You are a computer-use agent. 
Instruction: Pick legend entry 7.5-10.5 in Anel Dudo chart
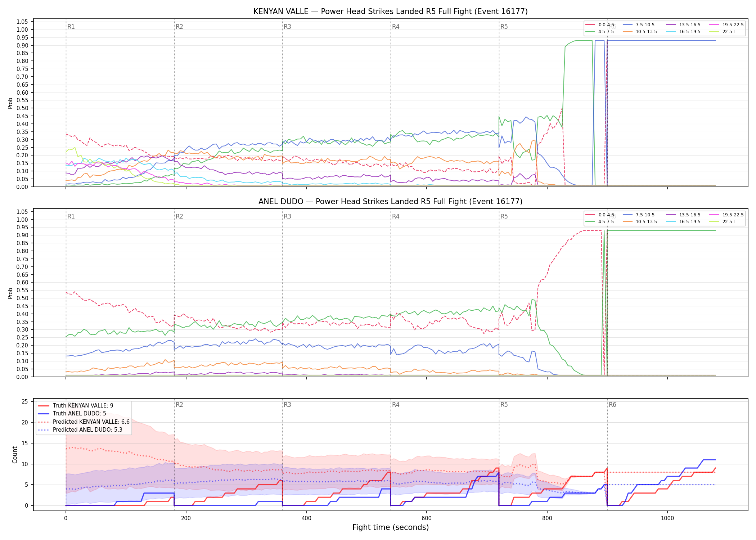(639, 215)
